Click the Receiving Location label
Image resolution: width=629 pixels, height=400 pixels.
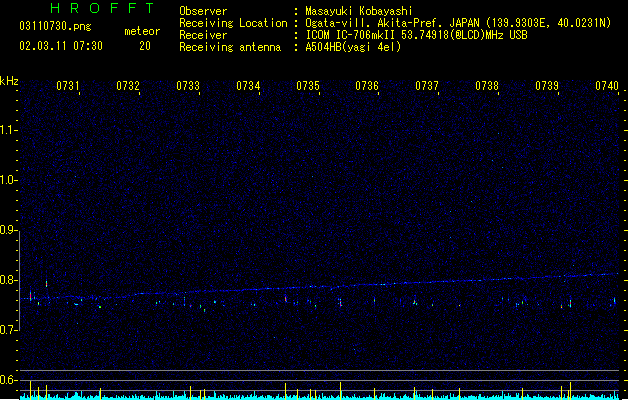tap(233, 23)
